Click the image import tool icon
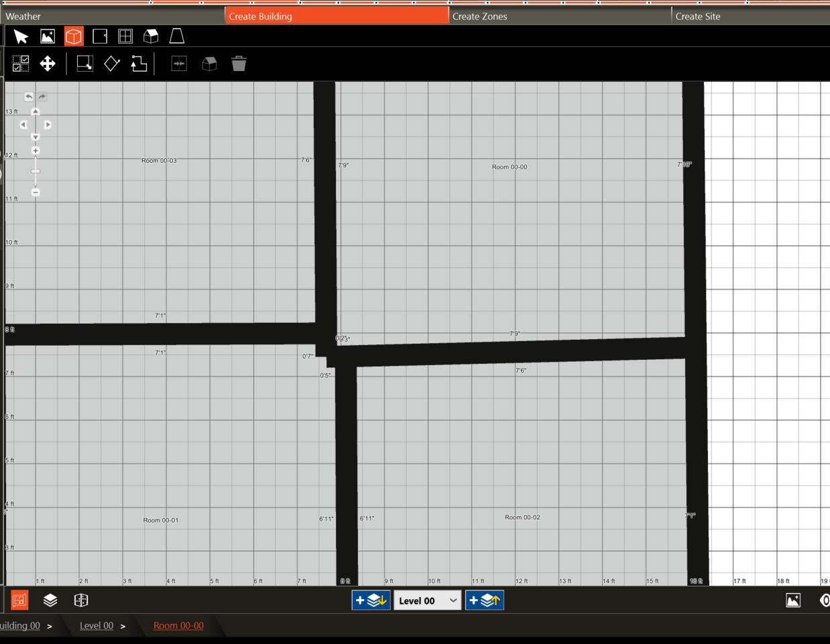 (48, 36)
